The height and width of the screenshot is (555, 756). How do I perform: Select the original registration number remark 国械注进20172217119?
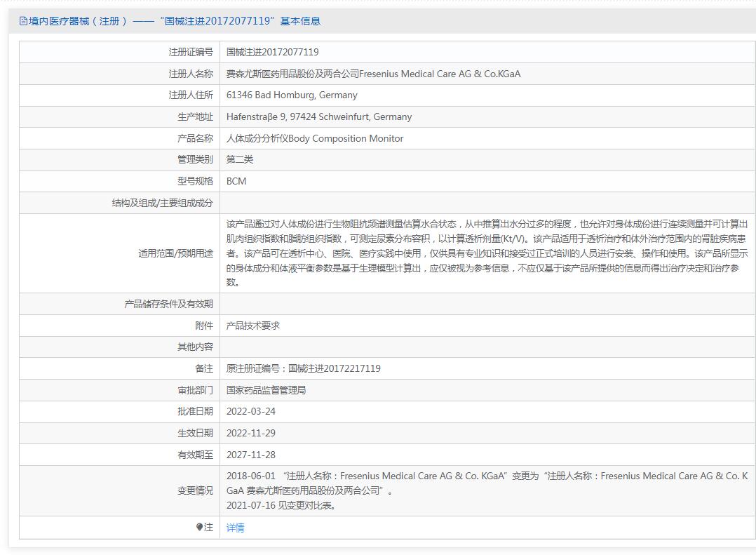304,368
